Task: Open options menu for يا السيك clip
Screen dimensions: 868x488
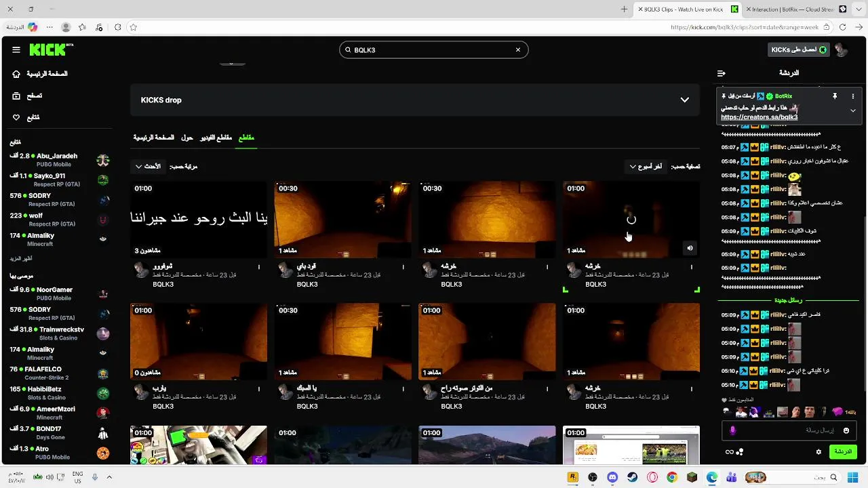Action: [x=403, y=389]
